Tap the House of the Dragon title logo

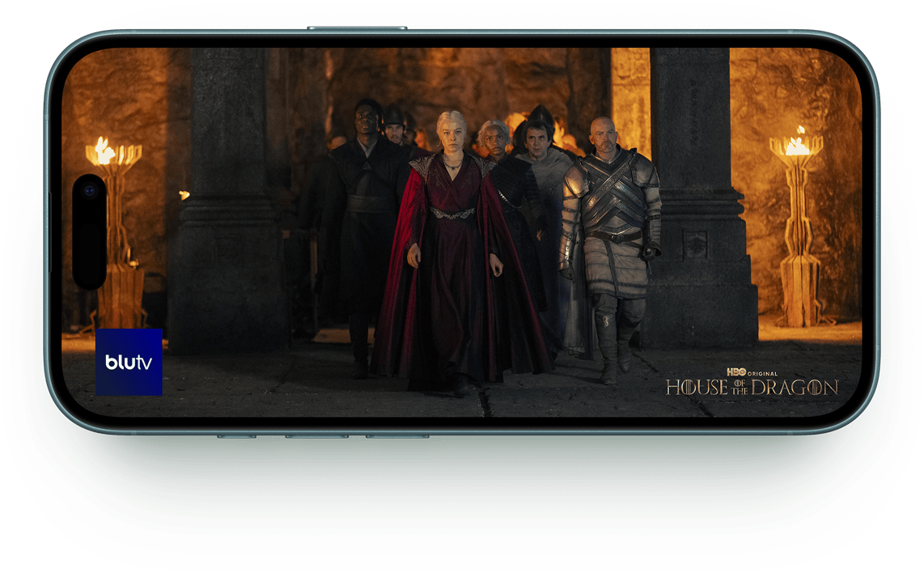point(752,388)
